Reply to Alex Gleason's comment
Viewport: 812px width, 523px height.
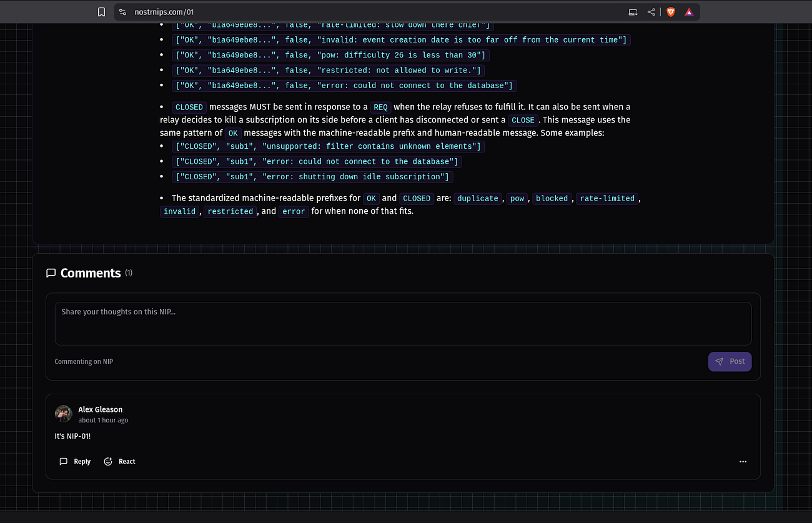pos(75,462)
